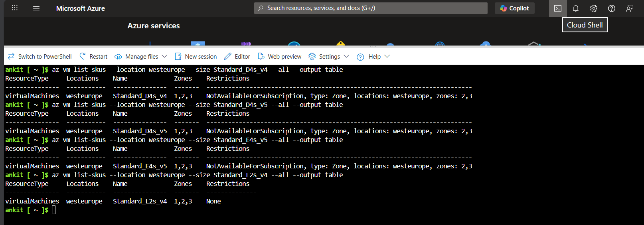Screen dimensions: 644x225
Task: Focus the Search resources, services, and docs box
Action: pyautogui.click(x=371, y=8)
